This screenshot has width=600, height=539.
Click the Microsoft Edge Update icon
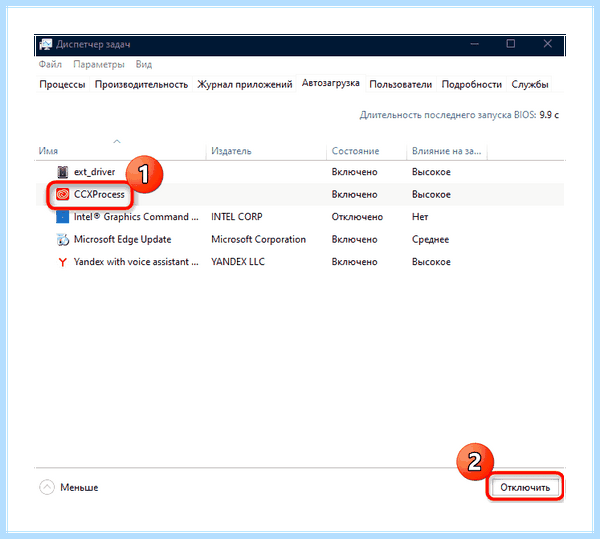tap(62, 239)
